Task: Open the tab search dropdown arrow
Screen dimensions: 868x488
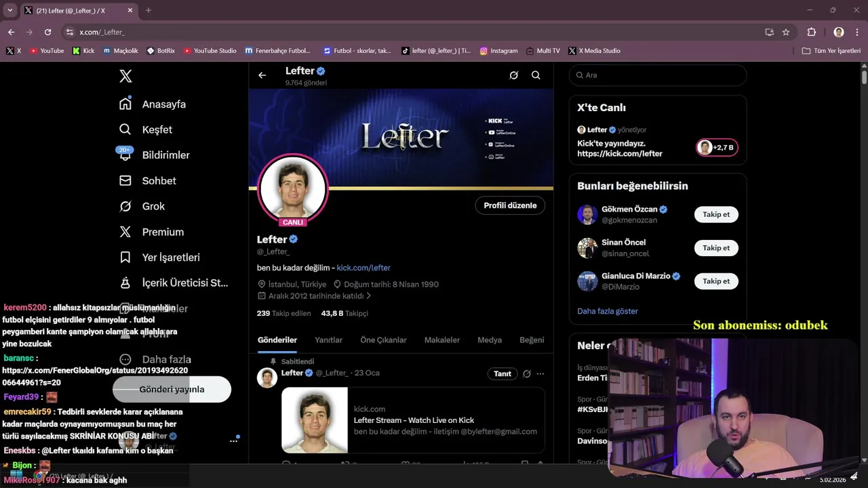Action: (10, 10)
